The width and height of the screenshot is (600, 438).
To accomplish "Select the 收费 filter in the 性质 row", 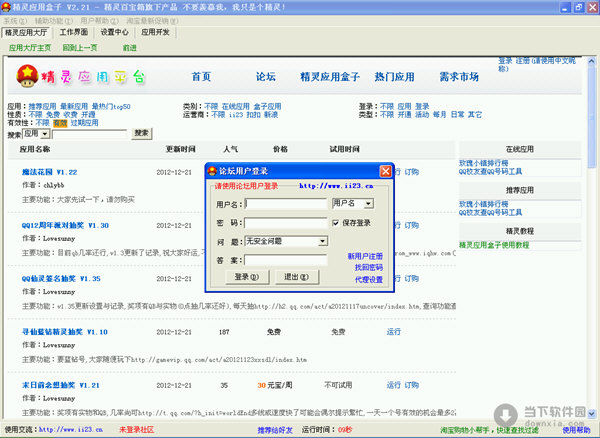I will coord(70,114).
